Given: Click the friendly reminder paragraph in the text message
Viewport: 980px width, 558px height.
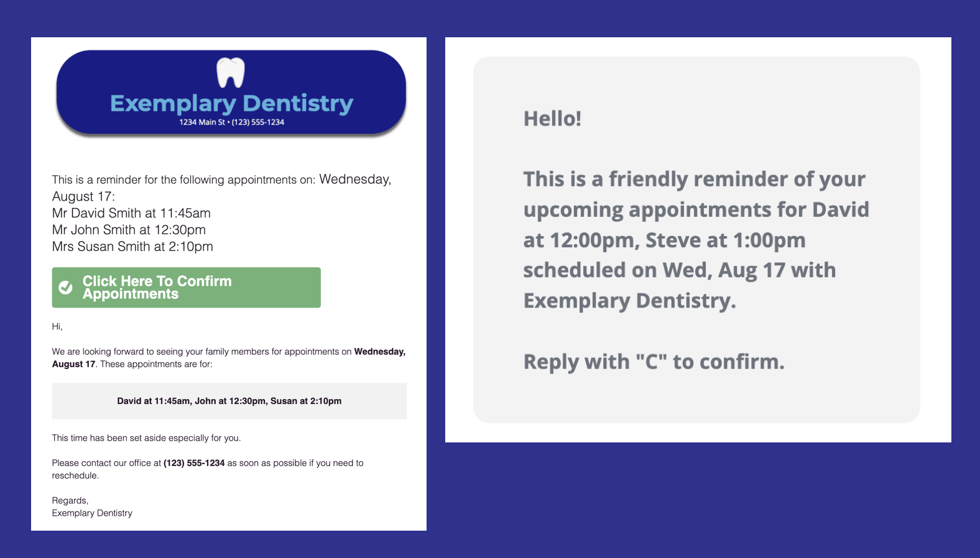Looking at the screenshot, I should (x=695, y=240).
